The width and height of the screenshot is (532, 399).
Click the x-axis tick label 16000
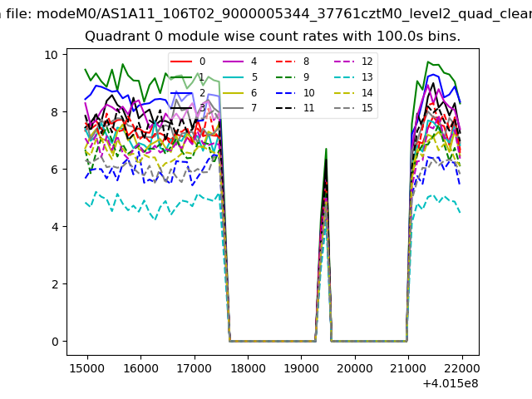pos(140,368)
